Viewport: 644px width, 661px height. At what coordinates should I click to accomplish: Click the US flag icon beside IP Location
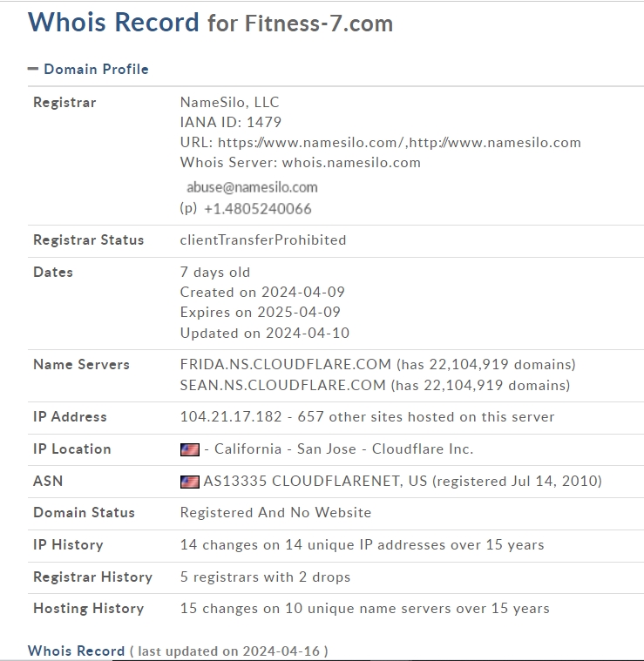click(190, 449)
